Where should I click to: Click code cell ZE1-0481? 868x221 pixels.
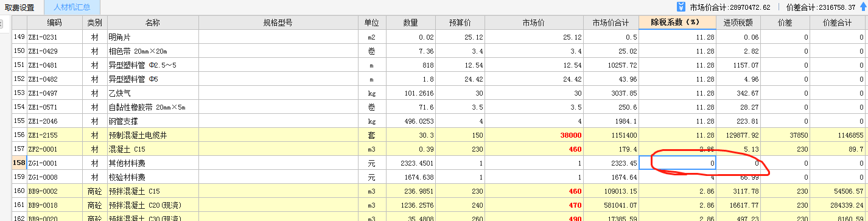click(54, 65)
